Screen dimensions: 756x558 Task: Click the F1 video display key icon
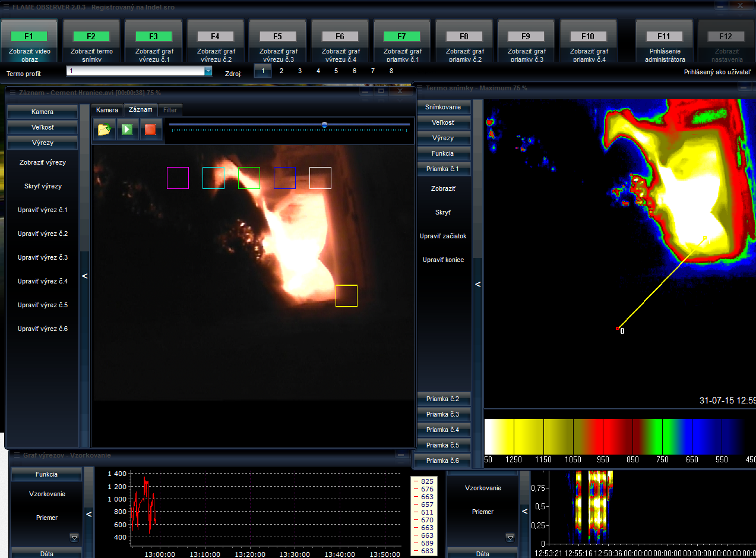[x=29, y=36]
